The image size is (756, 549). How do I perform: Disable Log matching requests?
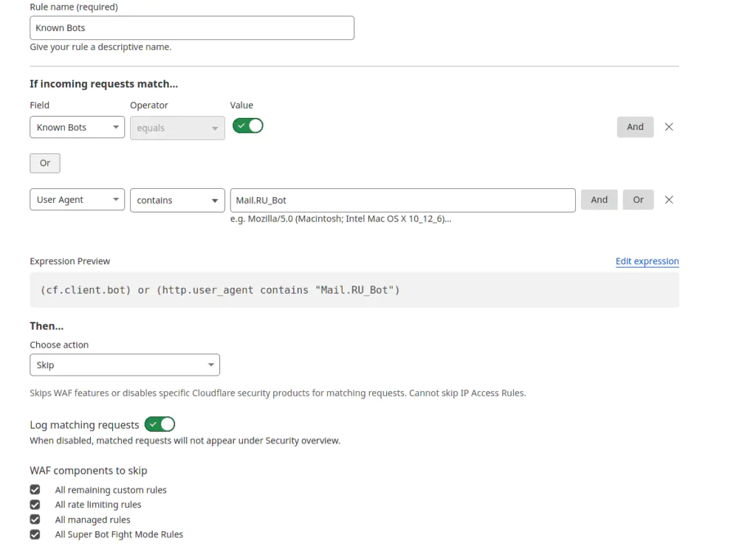point(159,424)
